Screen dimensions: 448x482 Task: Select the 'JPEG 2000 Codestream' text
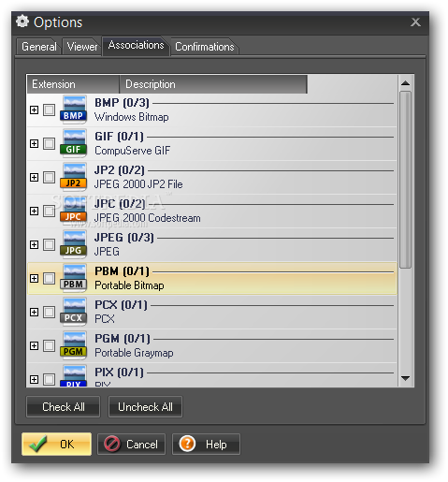148,218
